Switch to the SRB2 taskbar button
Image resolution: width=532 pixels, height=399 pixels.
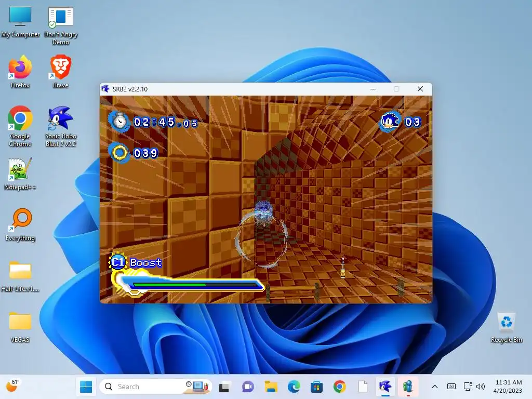pyautogui.click(x=385, y=387)
